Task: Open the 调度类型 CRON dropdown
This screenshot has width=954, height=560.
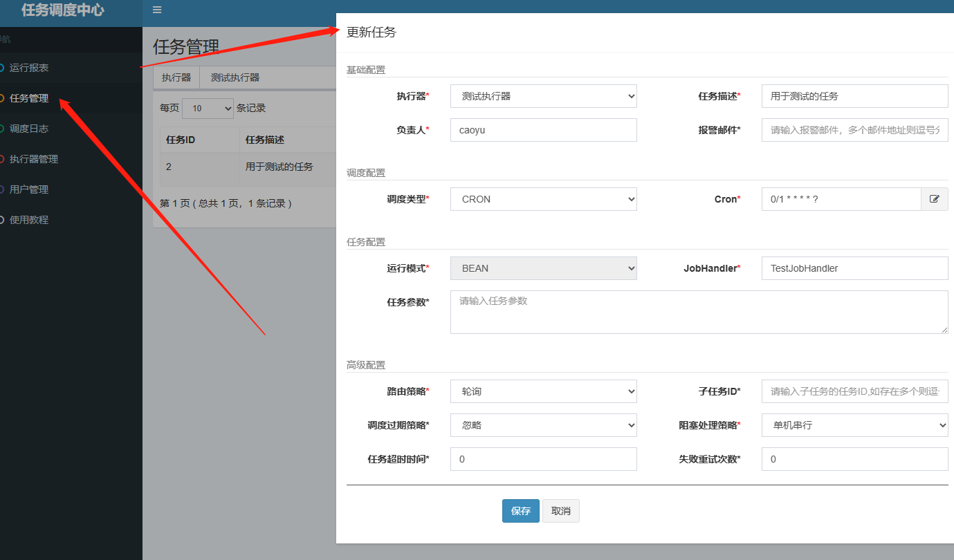Action: coord(543,199)
